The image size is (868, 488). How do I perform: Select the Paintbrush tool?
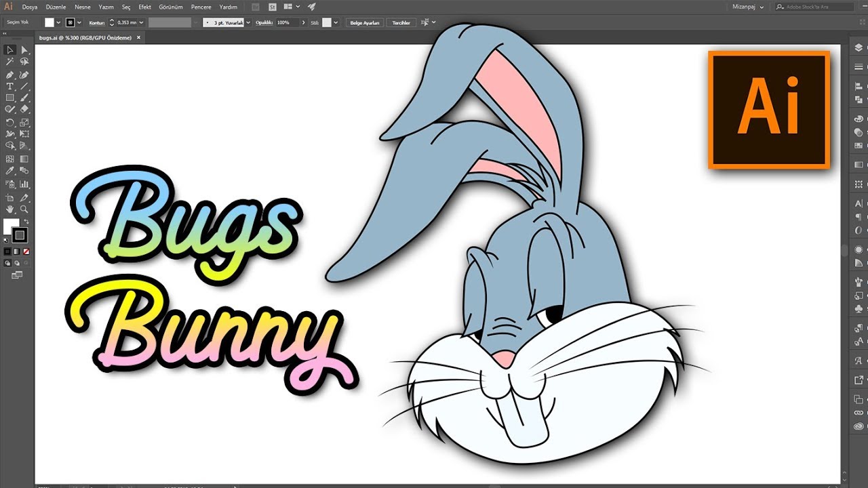(24, 98)
